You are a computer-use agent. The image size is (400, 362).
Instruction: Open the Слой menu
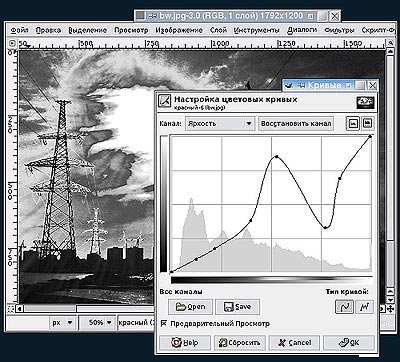tap(218, 30)
